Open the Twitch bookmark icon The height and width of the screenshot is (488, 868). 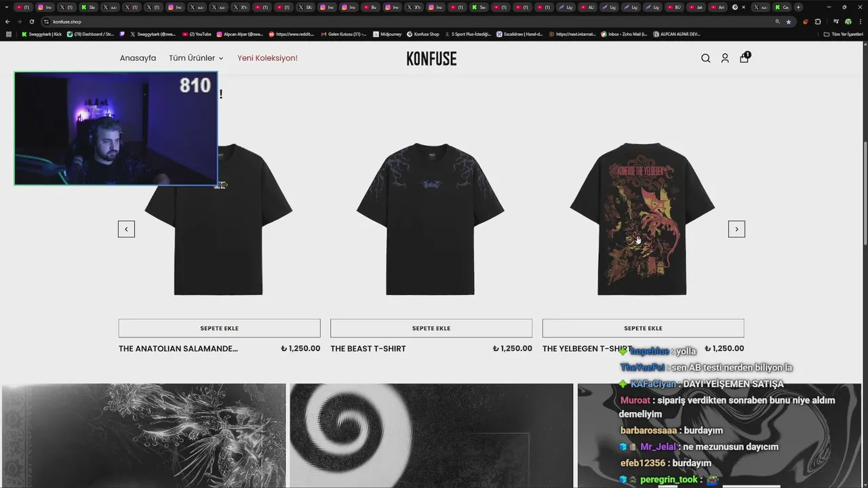tap(122, 34)
